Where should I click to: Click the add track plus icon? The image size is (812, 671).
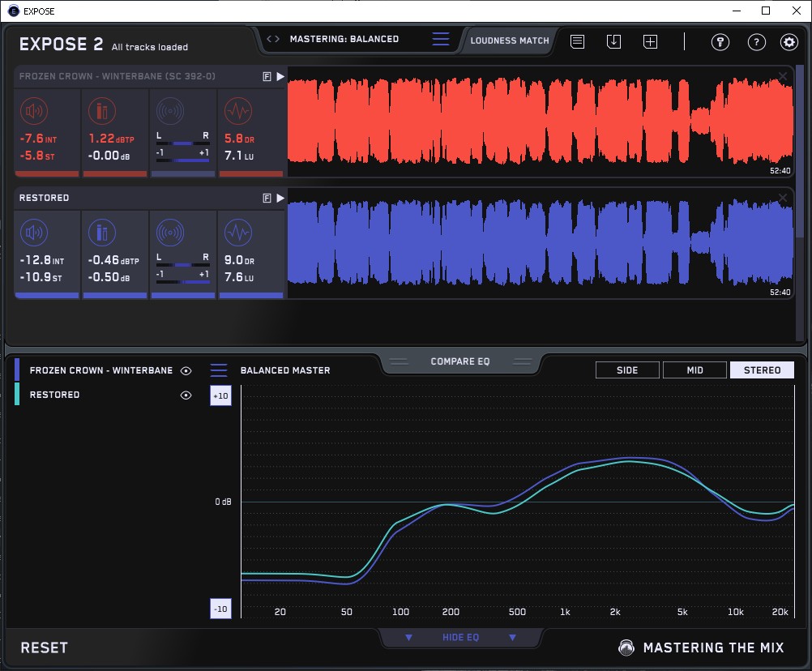coord(650,41)
